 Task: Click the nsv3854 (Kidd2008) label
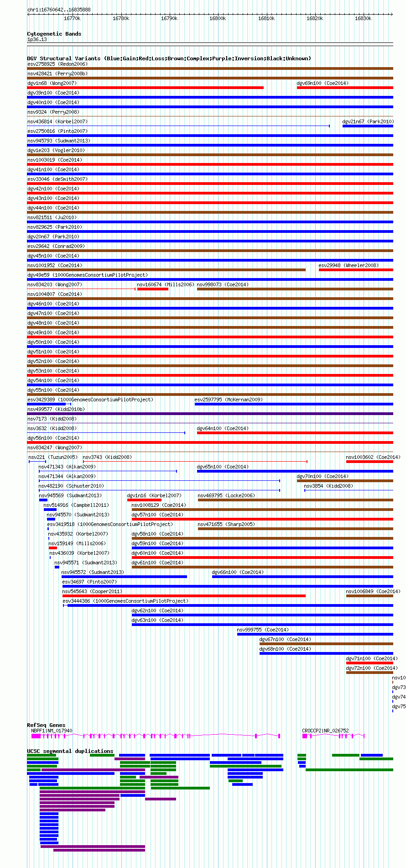[328, 486]
